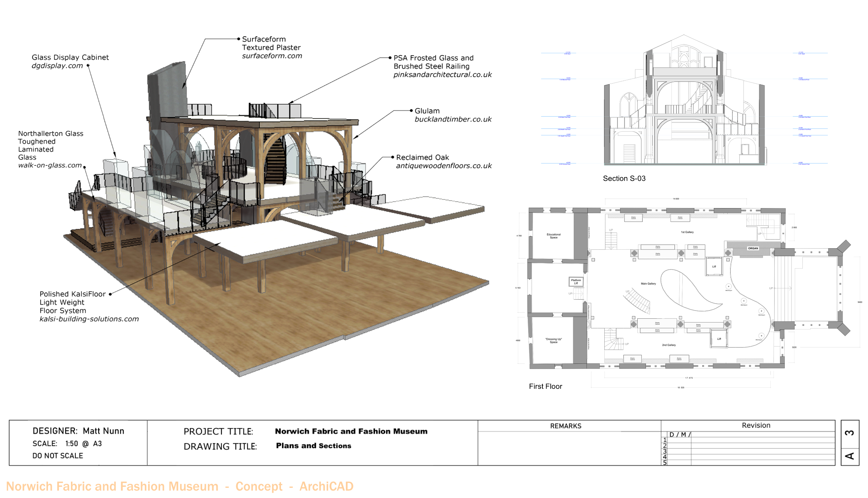The height and width of the screenshot is (498, 868).
Task: Click the Main Gallery label
Action: [648, 284]
